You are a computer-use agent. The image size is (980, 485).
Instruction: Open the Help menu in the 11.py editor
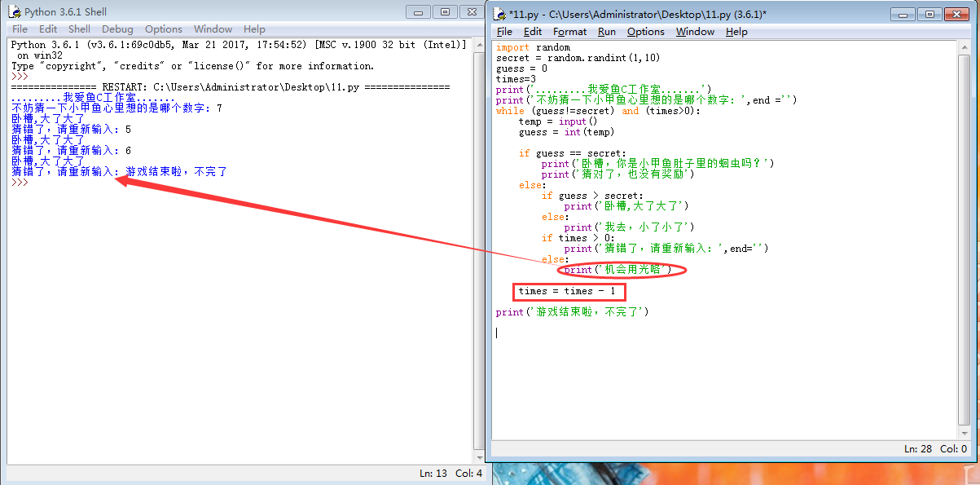click(736, 32)
